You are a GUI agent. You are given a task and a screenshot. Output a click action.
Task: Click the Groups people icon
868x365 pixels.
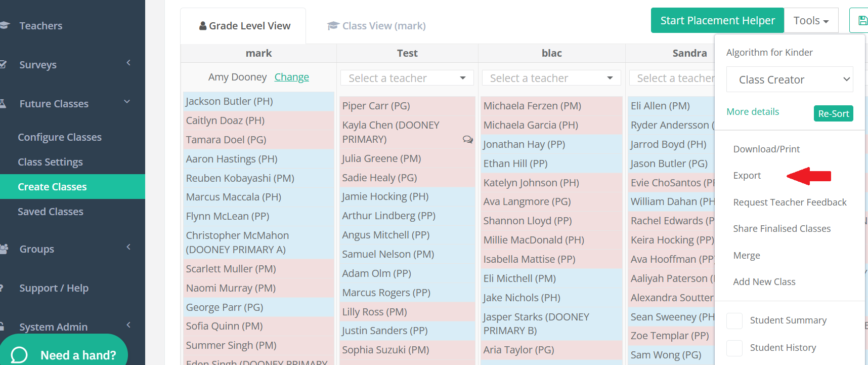[x=4, y=249]
